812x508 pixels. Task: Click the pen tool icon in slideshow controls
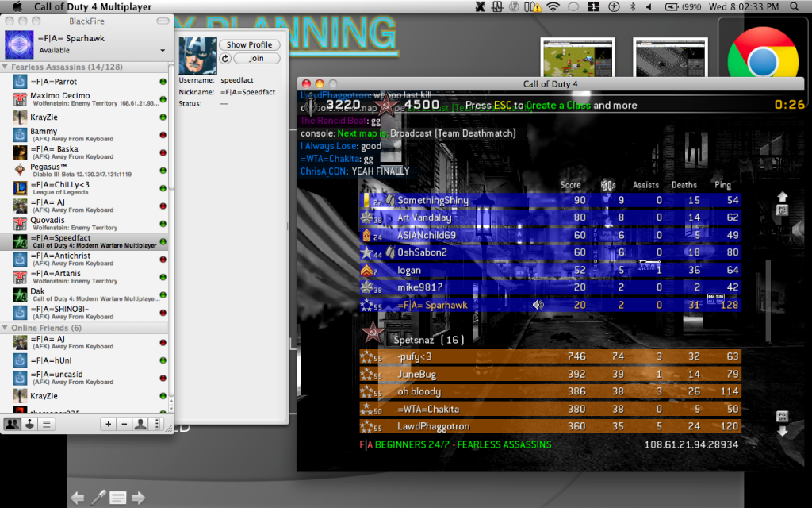[98, 498]
